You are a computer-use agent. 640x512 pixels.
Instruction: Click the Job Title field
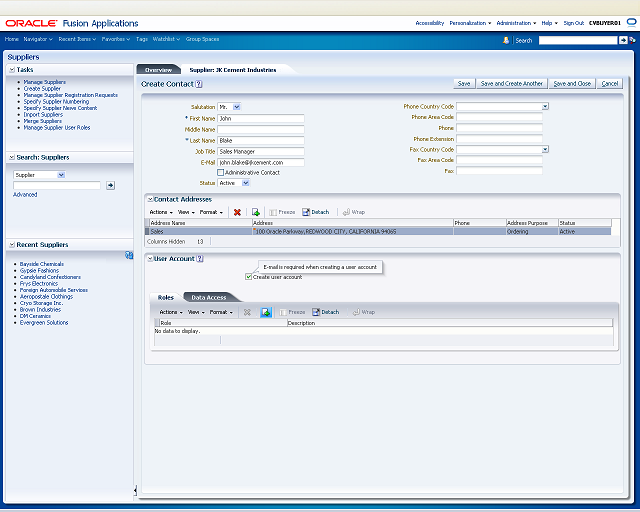(x=261, y=151)
